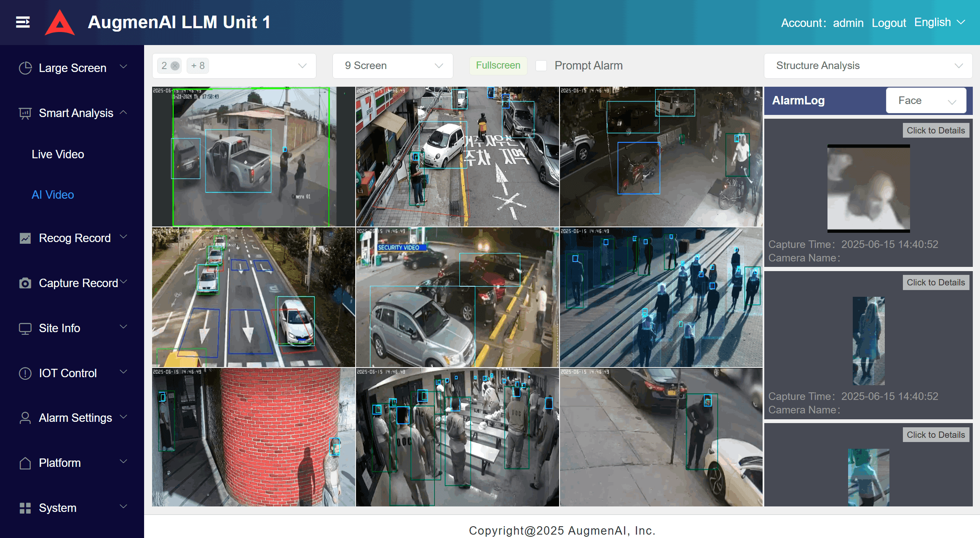Screen dimensions: 980x538
Task: Open the Live Video menu item
Action: (58, 154)
